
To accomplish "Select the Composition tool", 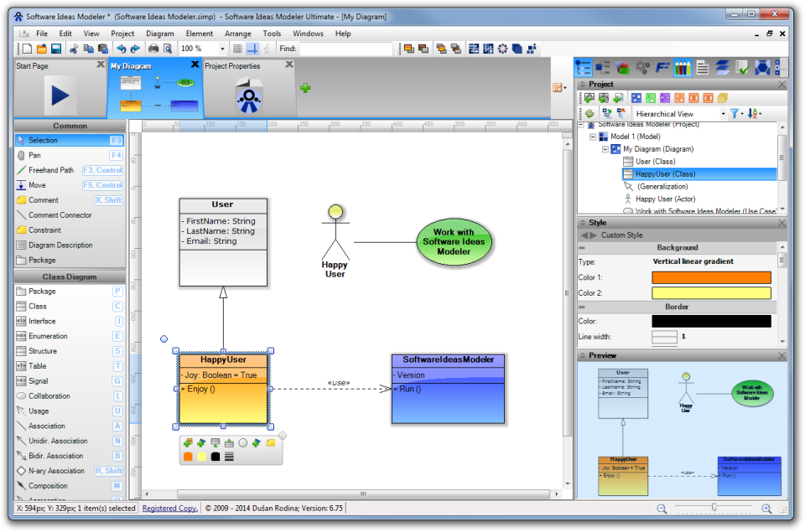I will (70, 485).
